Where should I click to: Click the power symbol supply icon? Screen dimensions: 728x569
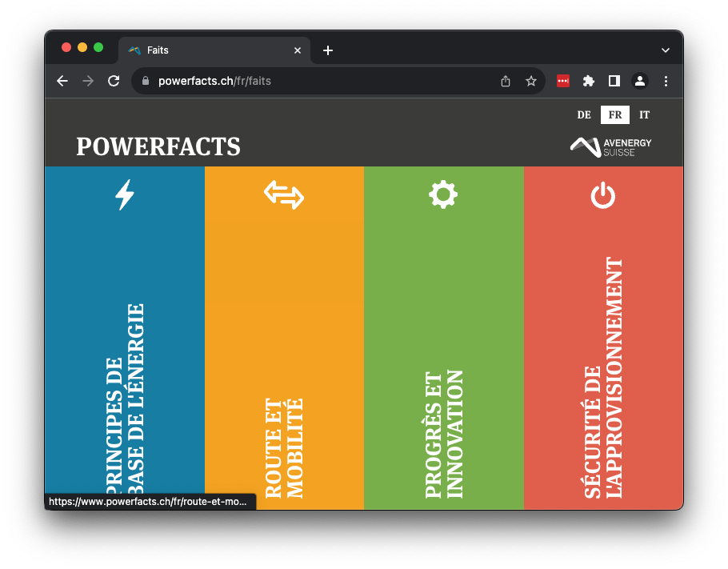pyautogui.click(x=602, y=194)
